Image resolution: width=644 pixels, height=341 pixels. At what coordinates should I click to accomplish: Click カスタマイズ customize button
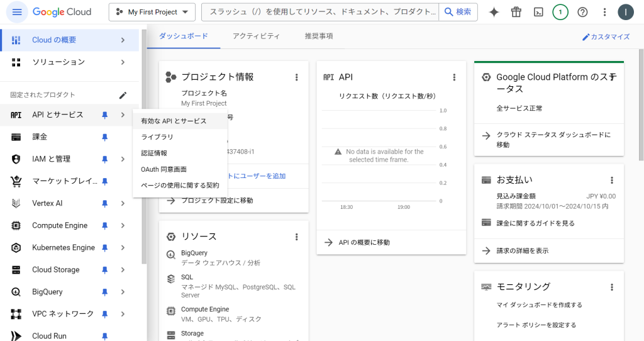tap(606, 37)
